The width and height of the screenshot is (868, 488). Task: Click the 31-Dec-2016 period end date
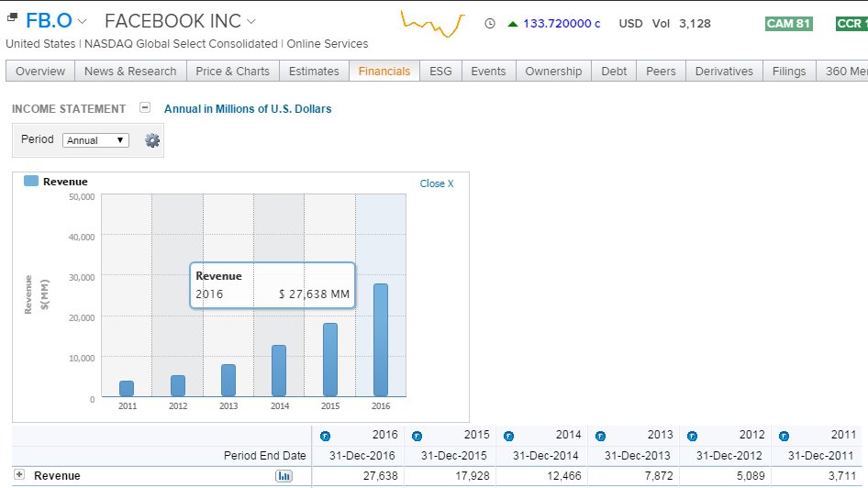[x=362, y=456]
